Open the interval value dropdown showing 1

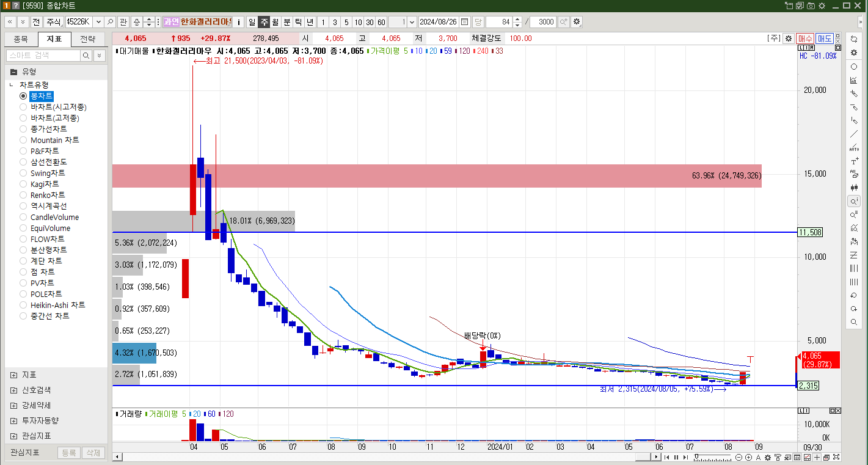click(412, 22)
